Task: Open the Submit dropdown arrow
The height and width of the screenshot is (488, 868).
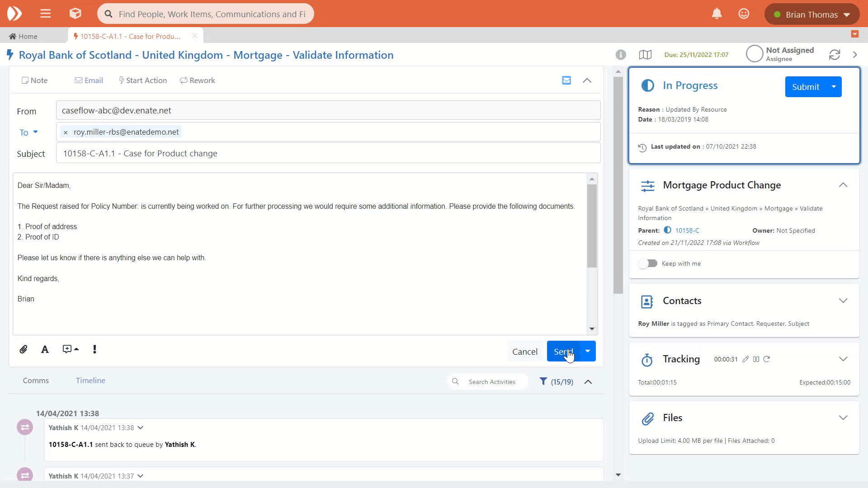Action: pos(834,87)
